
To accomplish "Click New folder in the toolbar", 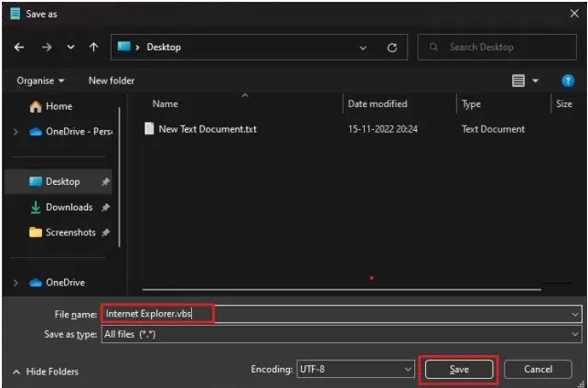I will [x=111, y=81].
